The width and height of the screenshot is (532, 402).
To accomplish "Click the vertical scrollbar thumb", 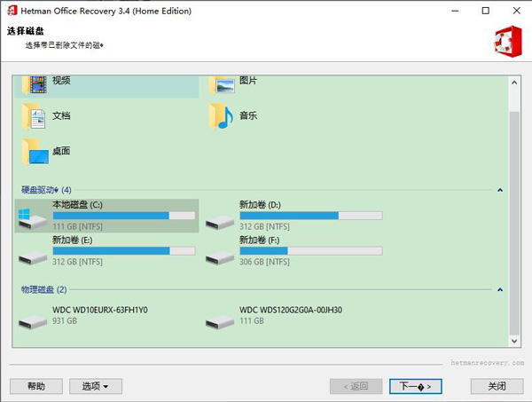I will coord(514,223).
